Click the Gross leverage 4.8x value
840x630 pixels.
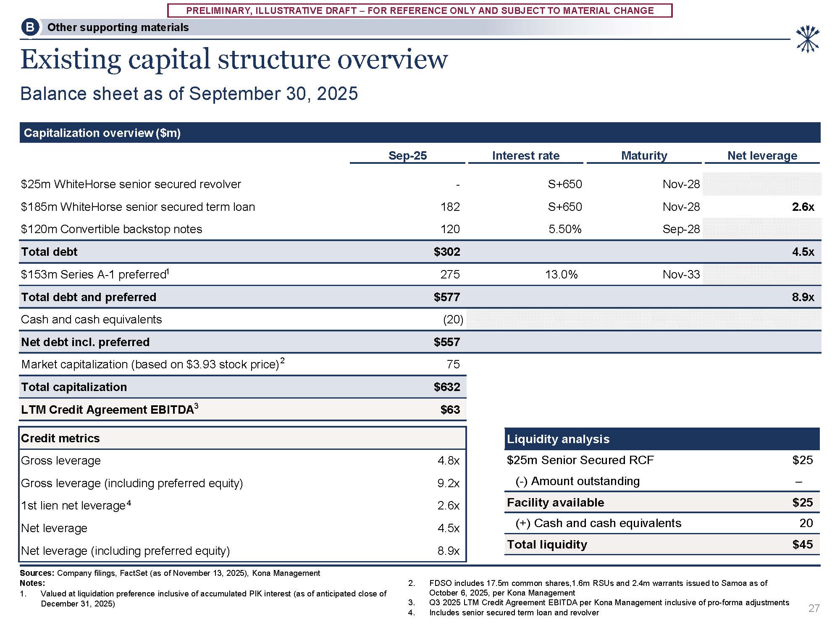[448, 461]
